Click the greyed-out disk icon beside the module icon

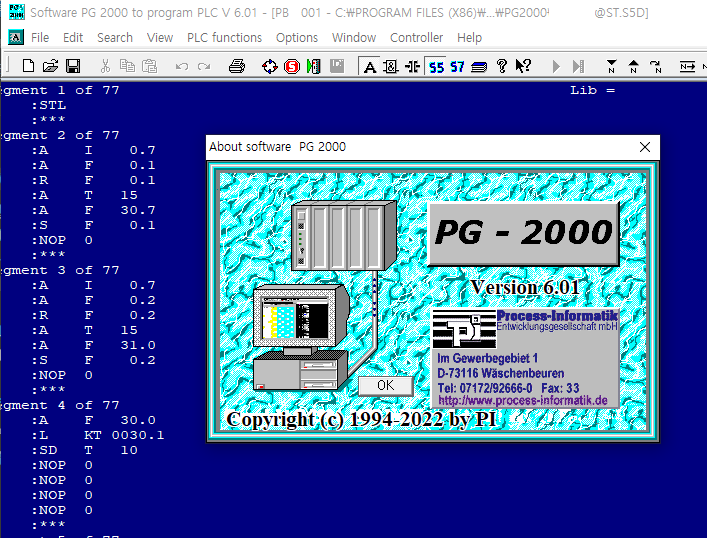click(337, 66)
